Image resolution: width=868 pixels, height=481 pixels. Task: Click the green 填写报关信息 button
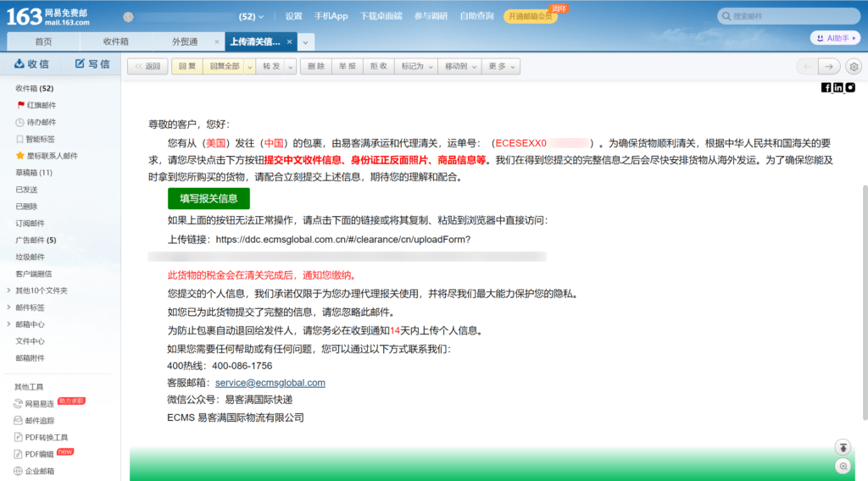(209, 198)
